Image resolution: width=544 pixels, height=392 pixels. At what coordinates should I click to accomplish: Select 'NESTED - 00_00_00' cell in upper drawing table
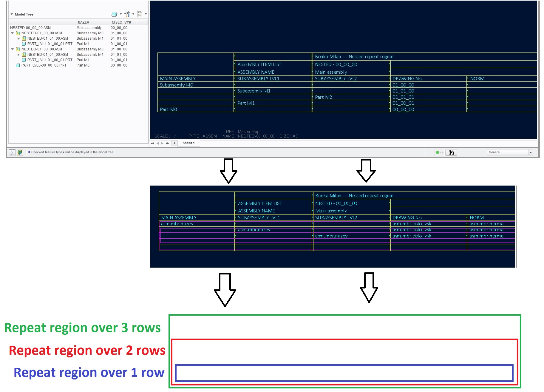336,64
